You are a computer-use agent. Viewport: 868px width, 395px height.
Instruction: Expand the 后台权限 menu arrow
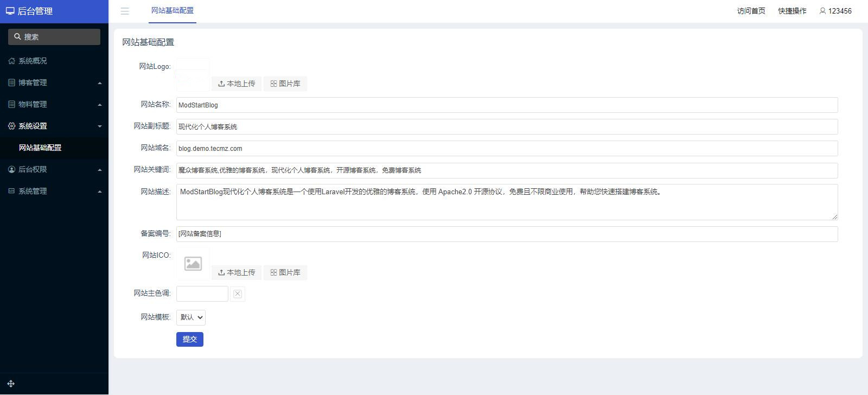(x=100, y=170)
